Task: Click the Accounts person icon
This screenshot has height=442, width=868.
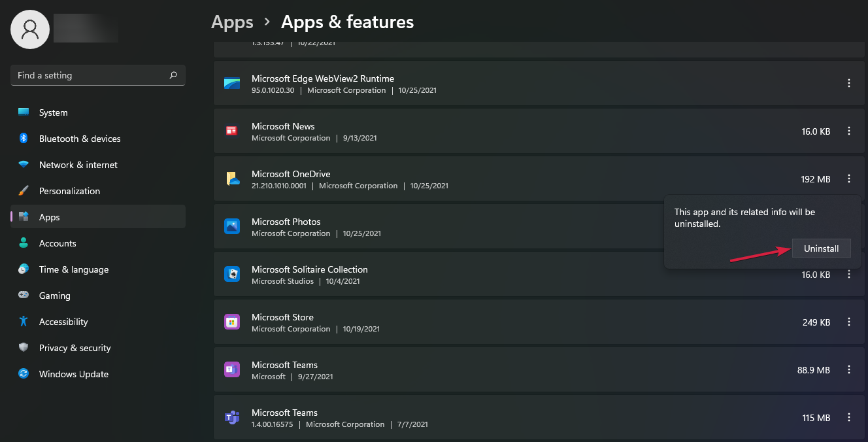Action: click(x=24, y=243)
